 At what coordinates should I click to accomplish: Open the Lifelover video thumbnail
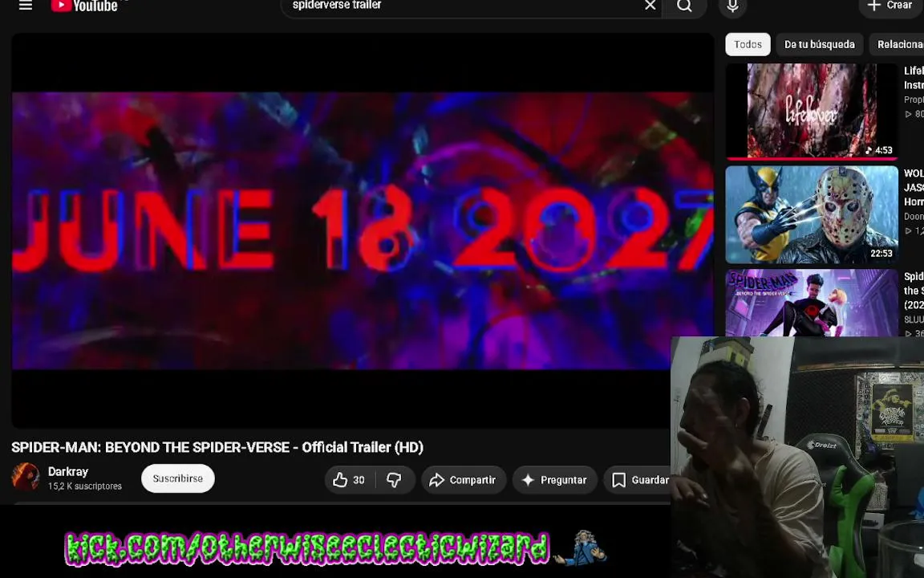coord(812,111)
